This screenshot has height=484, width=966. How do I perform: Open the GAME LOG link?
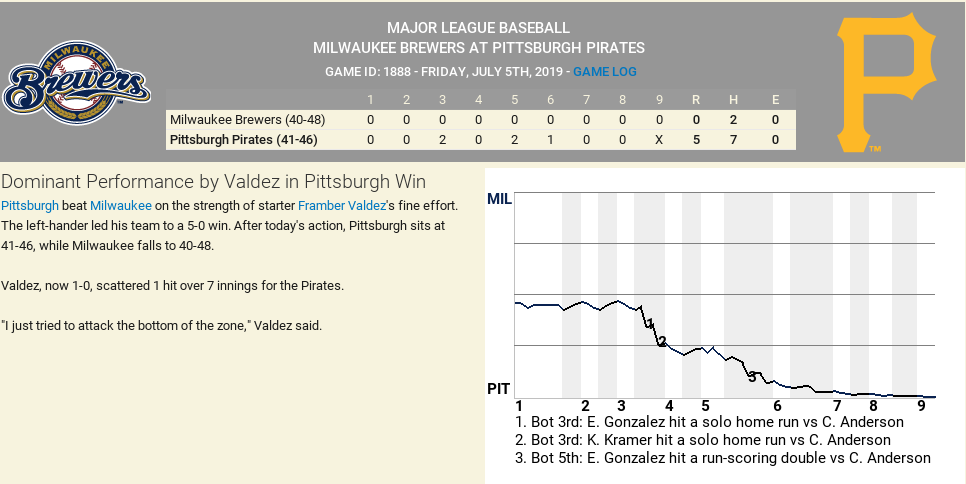pos(604,72)
